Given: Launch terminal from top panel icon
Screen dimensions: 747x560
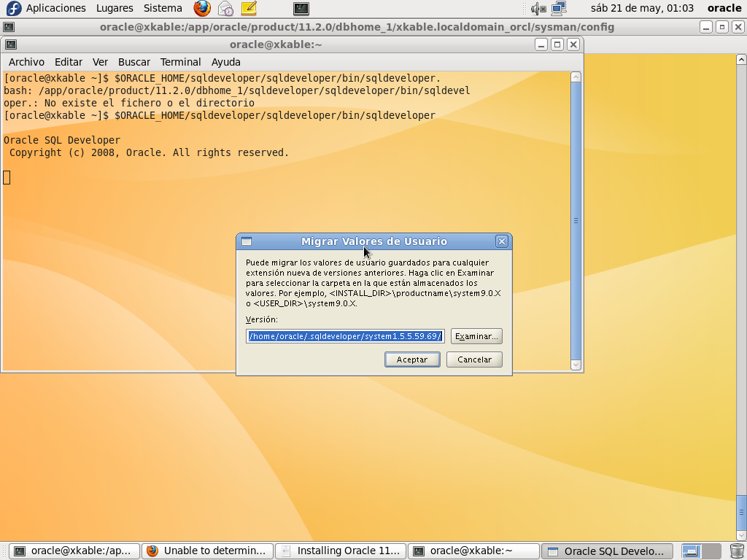Looking at the screenshot, I should click(301, 8).
